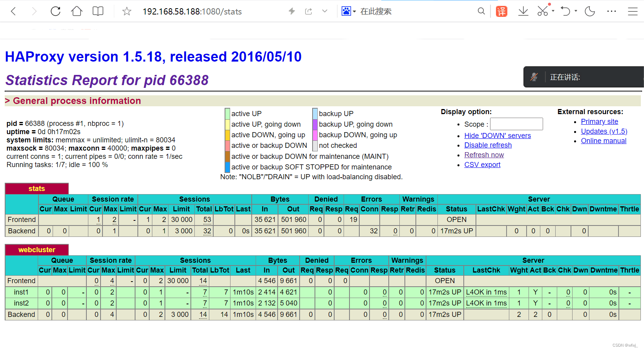
Task: Go forward with the browser forward arrow
Action: point(34,11)
